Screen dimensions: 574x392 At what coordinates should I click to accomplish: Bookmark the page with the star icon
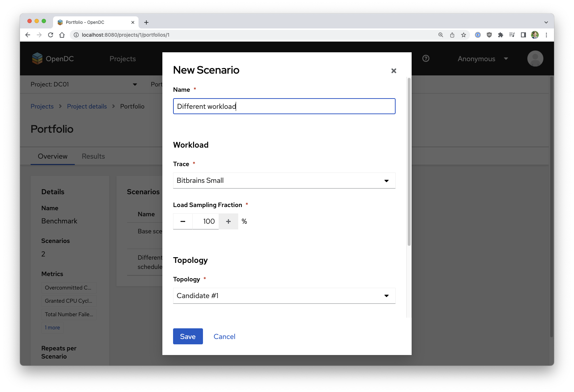(464, 35)
